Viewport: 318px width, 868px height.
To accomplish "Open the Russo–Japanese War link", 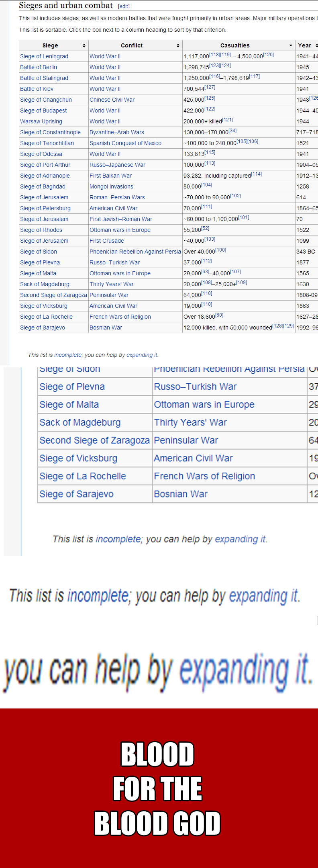I will pyautogui.click(x=118, y=165).
